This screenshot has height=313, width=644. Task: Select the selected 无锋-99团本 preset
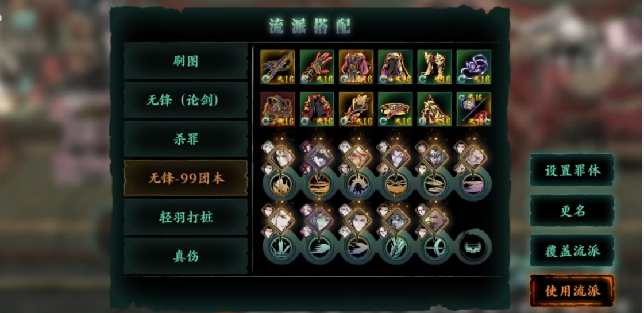tap(186, 178)
